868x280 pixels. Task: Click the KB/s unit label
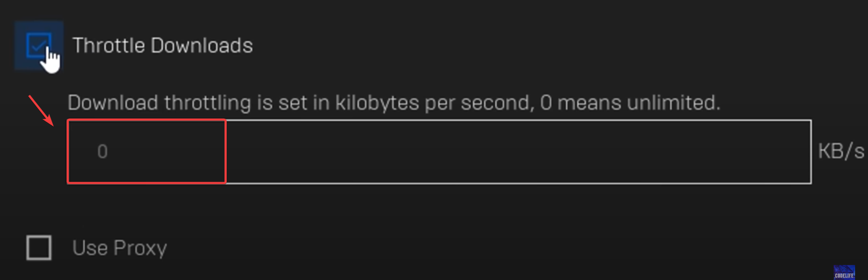(x=841, y=152)
